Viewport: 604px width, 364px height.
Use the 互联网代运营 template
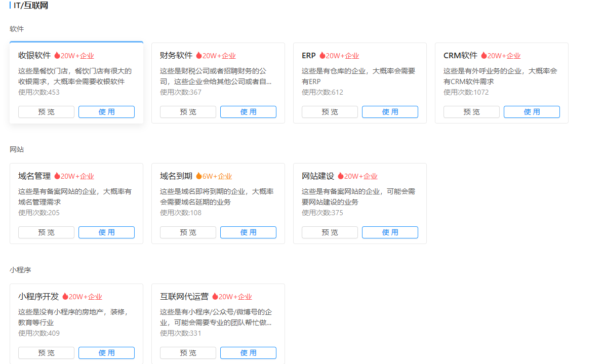click(x=249, y=353)
